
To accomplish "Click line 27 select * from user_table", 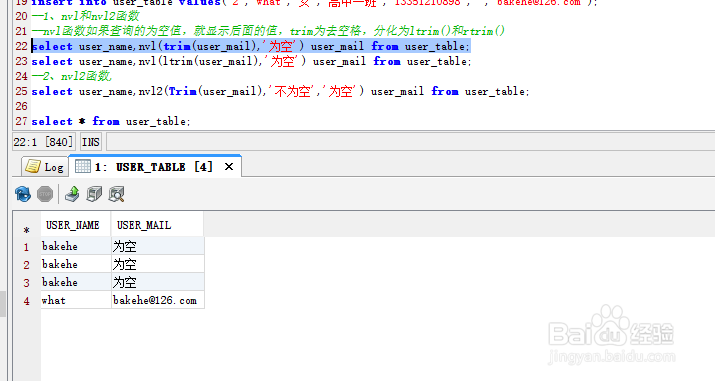I will click(111, 121).
